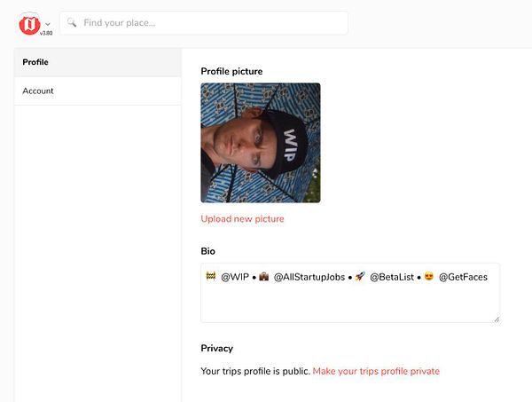532x402 pixels.
Task: Click the rocket emoji in the bio
Action: click(x=360, y=277)
